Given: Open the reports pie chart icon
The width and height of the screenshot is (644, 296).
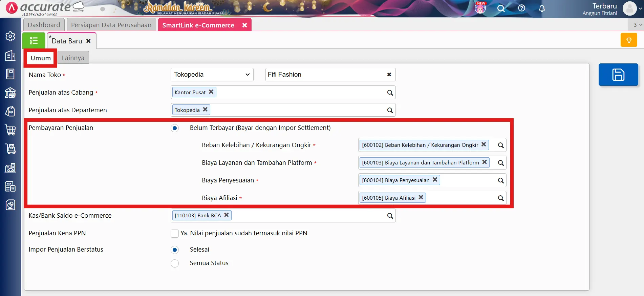Looking at the screenshot, I should tap(10, 205).
